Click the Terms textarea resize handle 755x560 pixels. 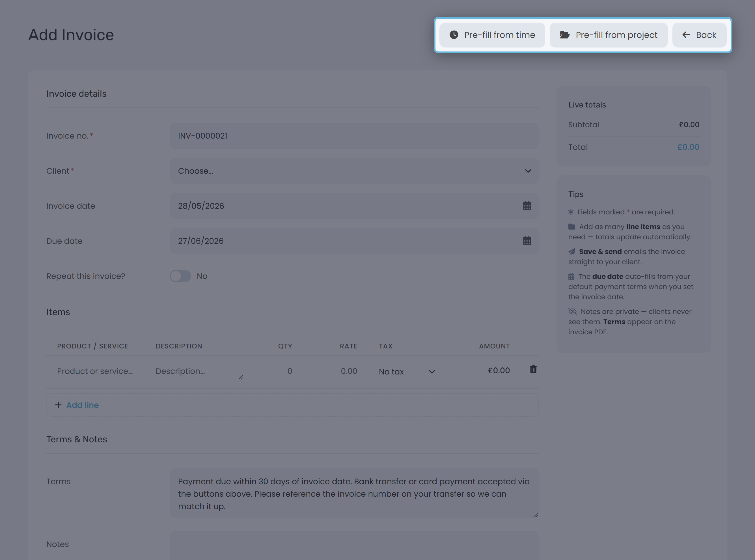pyautogui.click(x=535, y=515)
